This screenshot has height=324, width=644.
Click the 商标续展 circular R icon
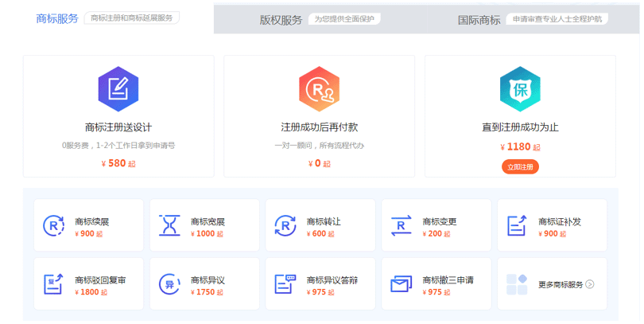[x=54, y=225]
